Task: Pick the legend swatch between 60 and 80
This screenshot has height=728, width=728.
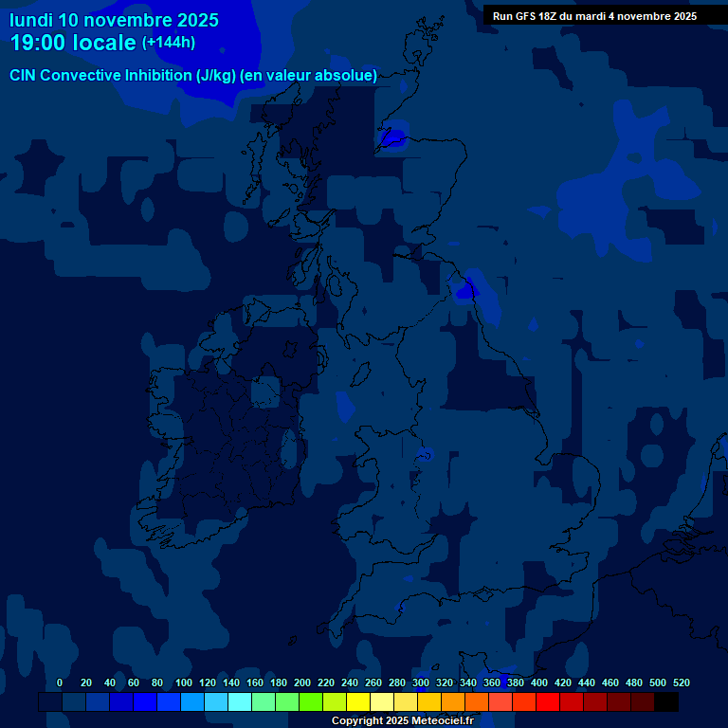Action: (x=145, y=701)
